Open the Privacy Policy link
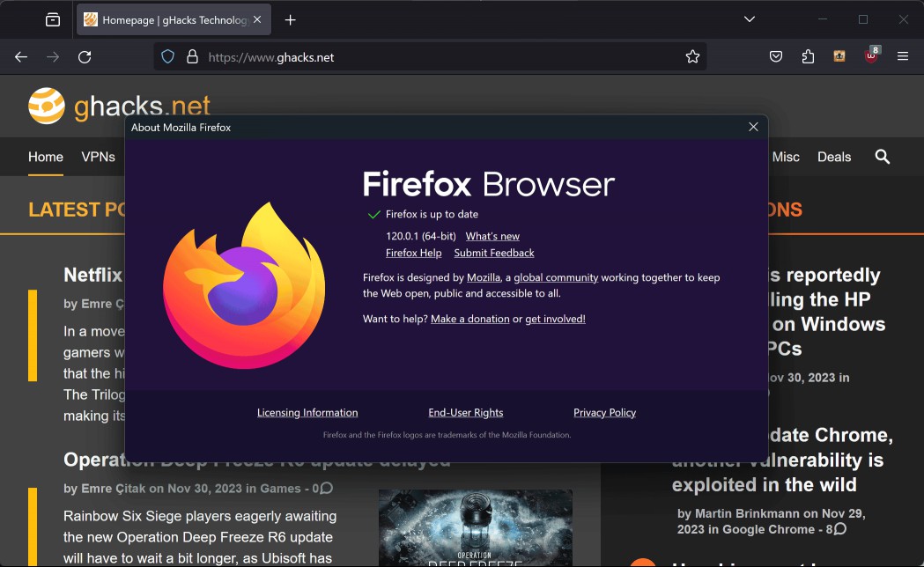924x567 pixels. click(604, 413)
